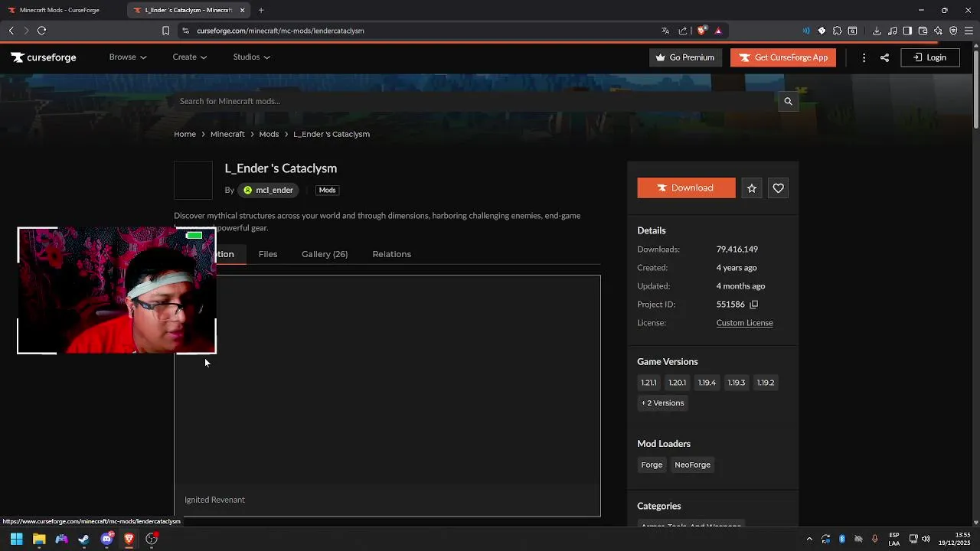This screenshot has width=980, height=551.
Task: Open the Gallery (26) tab
Action: [x=325, y=254]
